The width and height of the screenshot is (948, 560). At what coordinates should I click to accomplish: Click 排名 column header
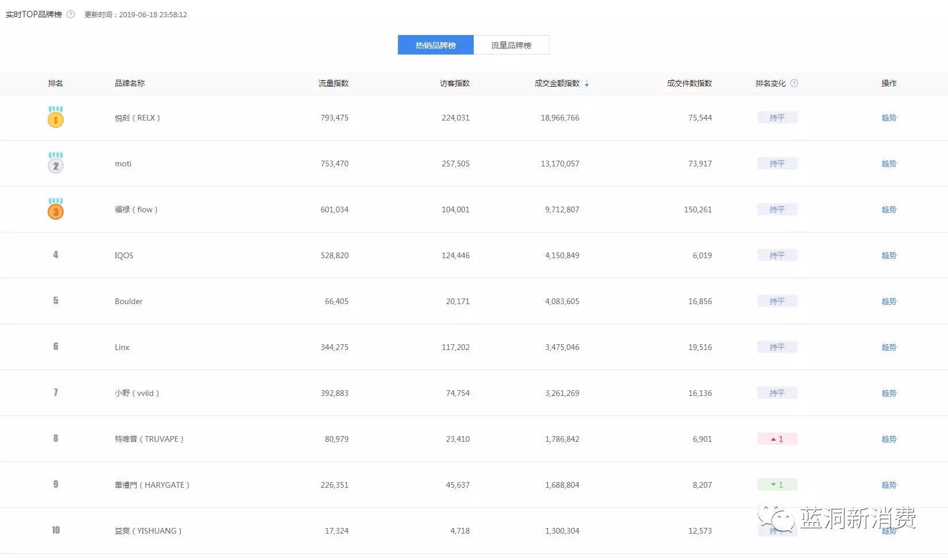coord(56,83)
